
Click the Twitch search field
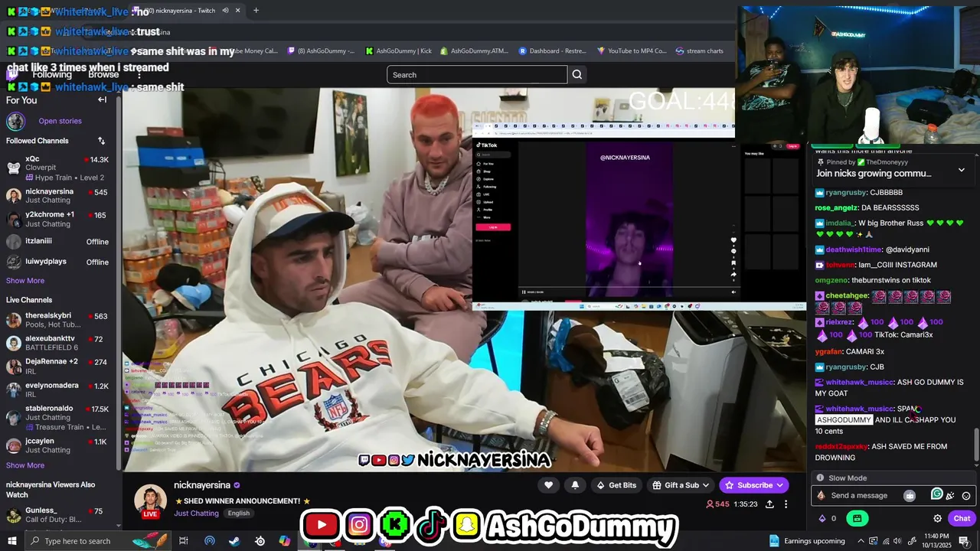click(x=477, y=74)
